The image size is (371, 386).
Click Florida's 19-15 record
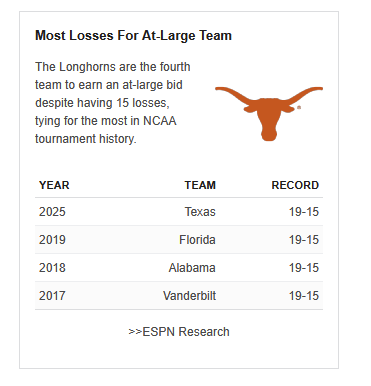[x=304, y=240]
